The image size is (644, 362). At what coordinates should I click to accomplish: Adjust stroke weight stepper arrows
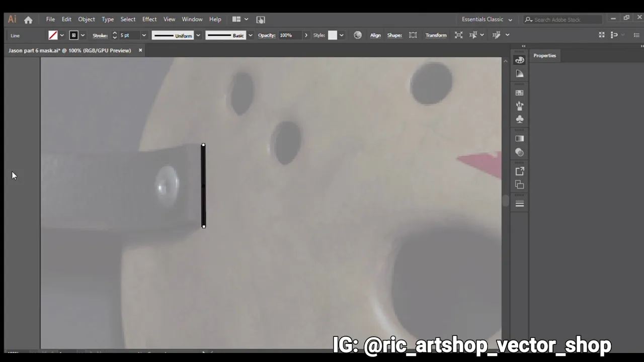tap(115, 35)
